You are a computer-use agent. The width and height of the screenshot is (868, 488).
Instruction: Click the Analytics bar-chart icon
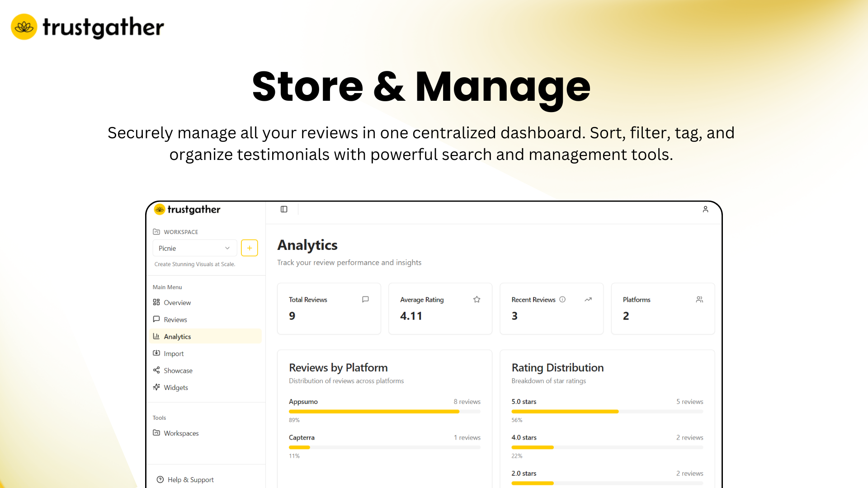(x=156, y=336)
